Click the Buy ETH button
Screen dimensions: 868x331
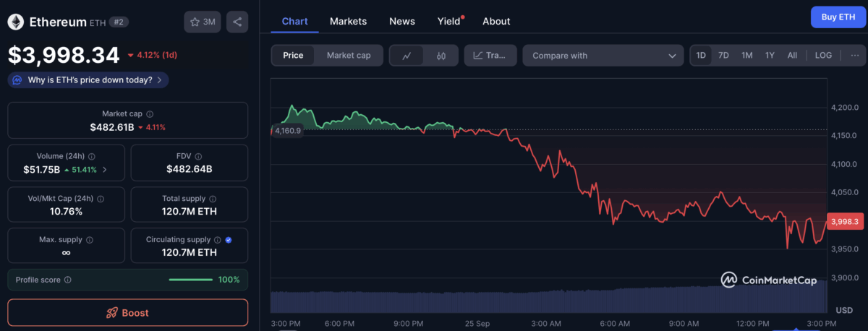click(838, 17)
